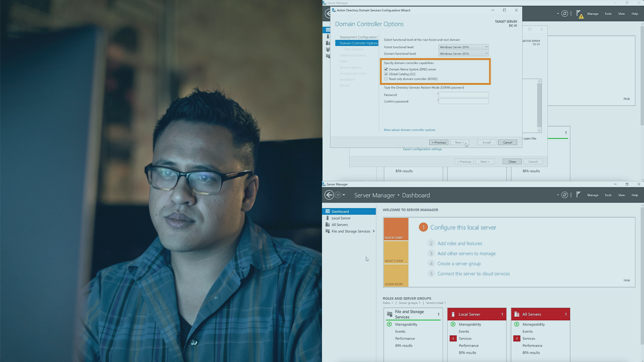Click the orange Quick Start tile
The width and height of the screenshot is (644, 362).
click(x=396, y=229)
